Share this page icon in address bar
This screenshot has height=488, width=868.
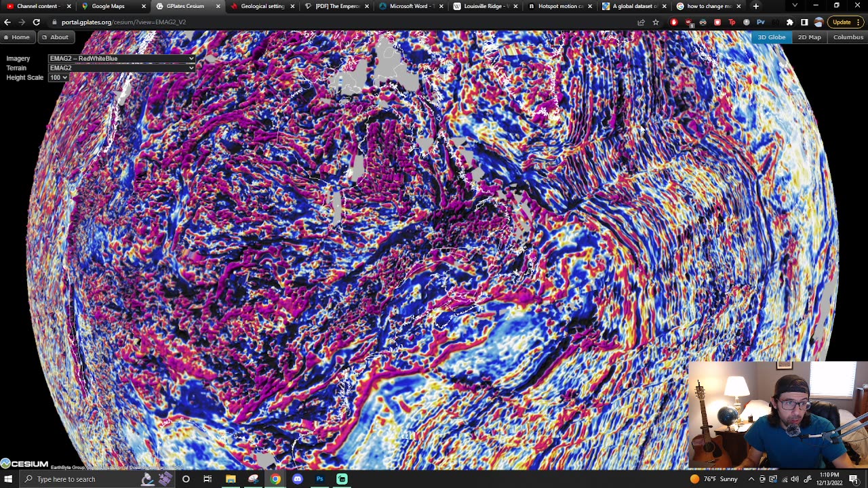coord(641,22)
